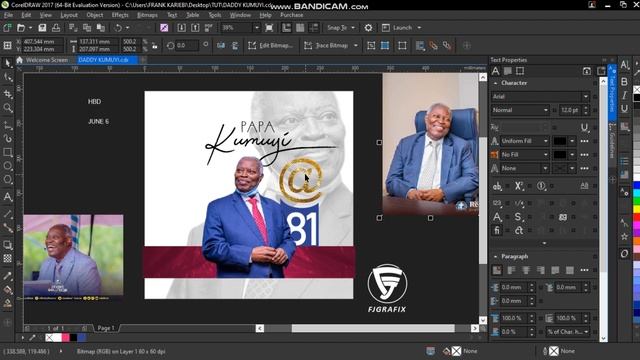Mirror the bitmap horizontally
The width and height of the screenshot is (640, 360).
[221, 45]
